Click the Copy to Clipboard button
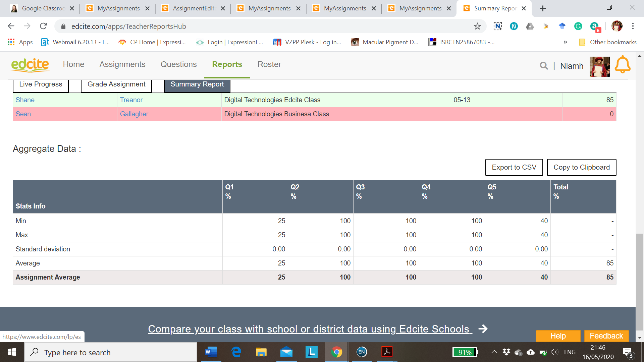The image size is (644, 362). 581,167
